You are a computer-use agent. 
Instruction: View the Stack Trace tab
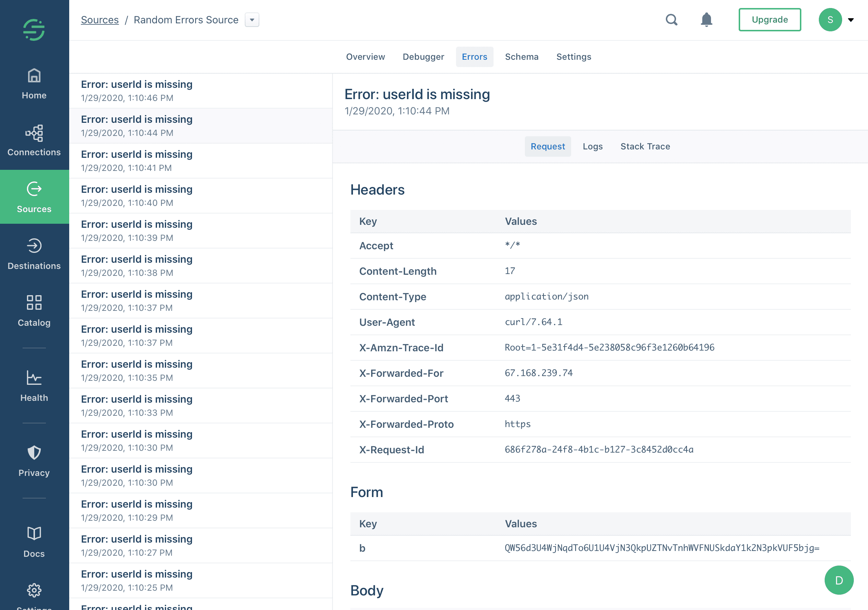[645, 146]
